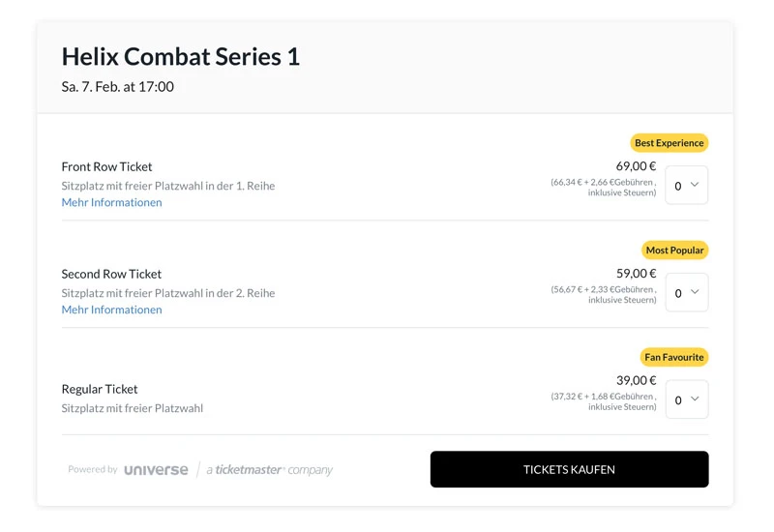This screenshot has width=774, height=532.
Task: Click the Front Row Ticket title
Action: tap(106, 166)
